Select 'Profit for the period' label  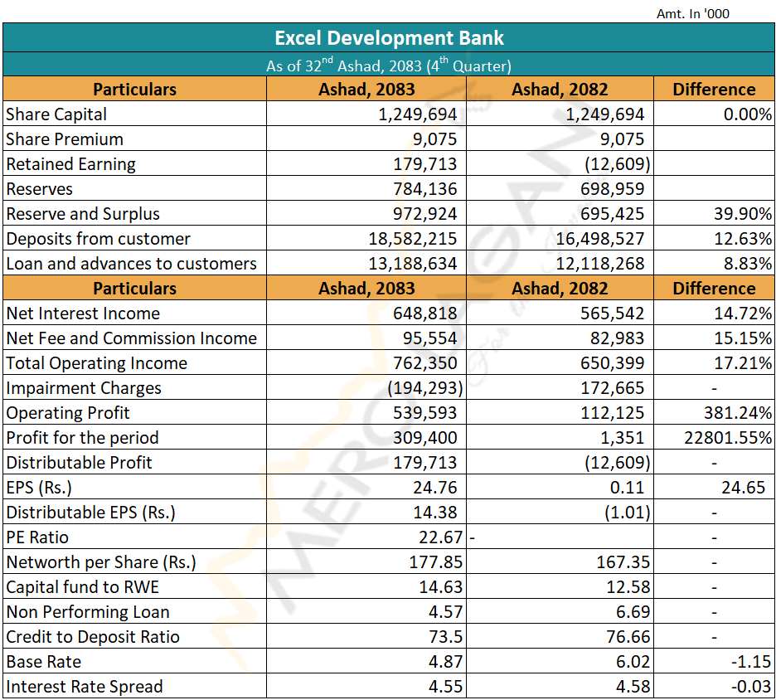tap(82, 438)
